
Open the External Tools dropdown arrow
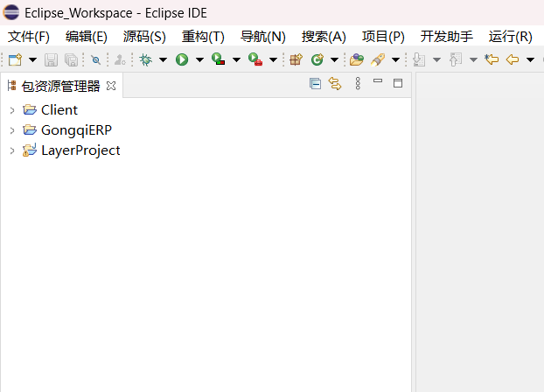(x=274, y=59)
